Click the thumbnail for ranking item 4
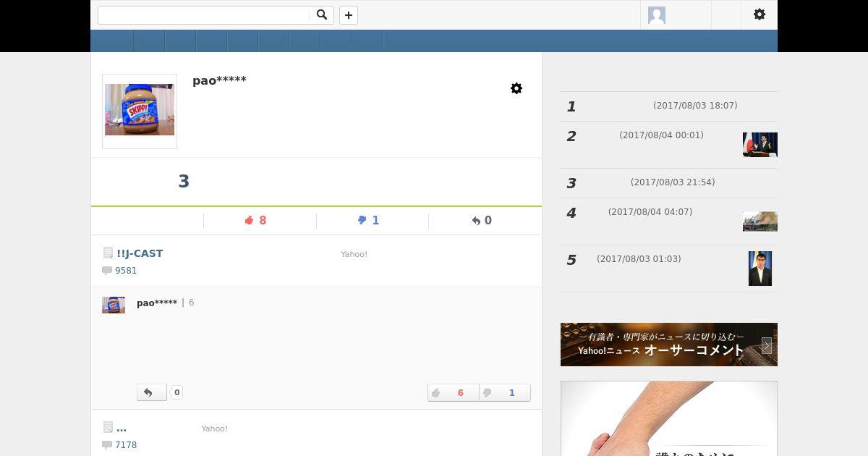Image resolution: width=868 pixels, height=456 pixels. [x=760, y=221]
